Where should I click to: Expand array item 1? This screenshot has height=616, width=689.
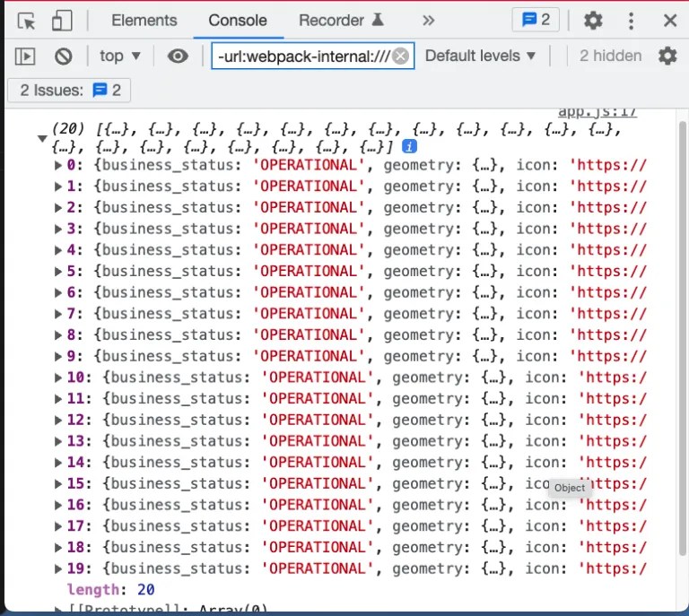(58, 187)
